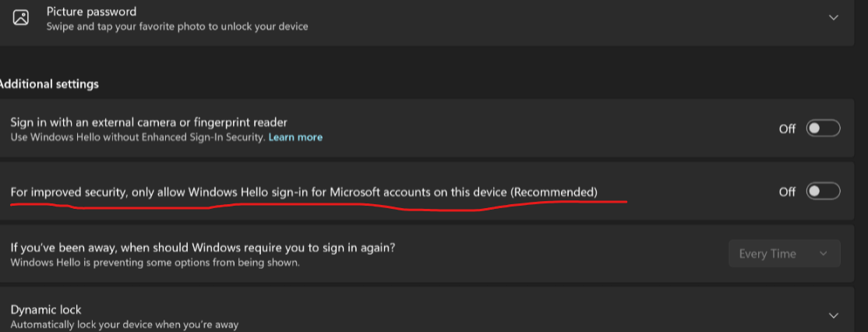
Task: Click 'Sign in with an external camera' text
Action: 149,122
